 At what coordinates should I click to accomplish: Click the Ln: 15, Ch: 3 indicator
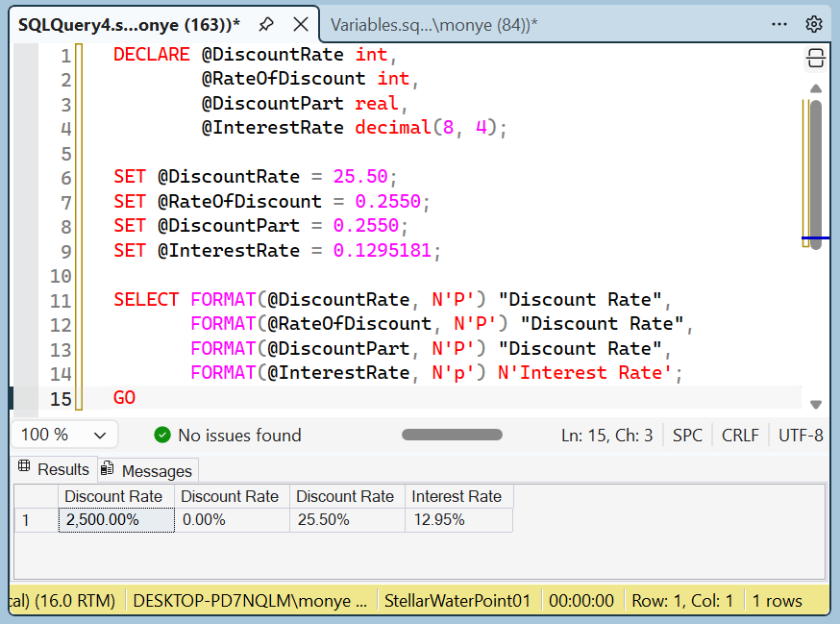[x=607, y=436]
